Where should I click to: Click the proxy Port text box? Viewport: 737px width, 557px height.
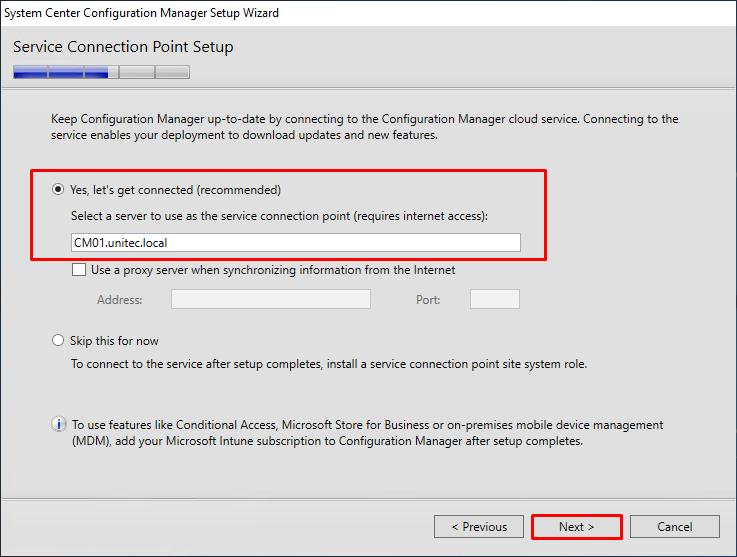click(495, 299)
